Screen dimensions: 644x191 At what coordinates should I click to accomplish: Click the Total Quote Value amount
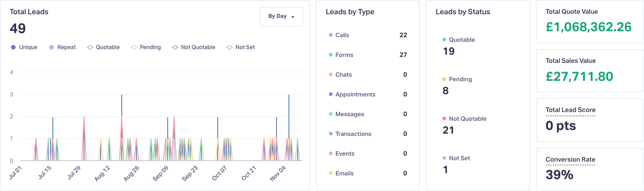[588, 27]
